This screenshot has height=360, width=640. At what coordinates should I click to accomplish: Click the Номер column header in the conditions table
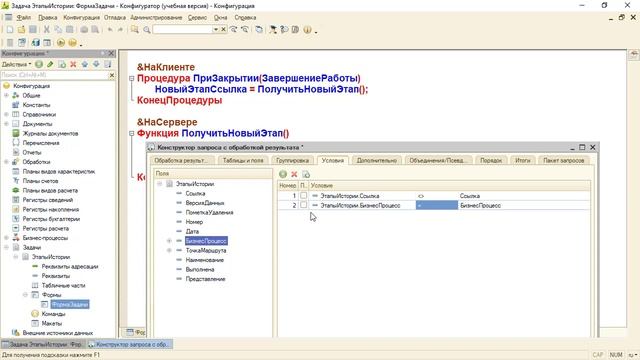pos(288,185)
